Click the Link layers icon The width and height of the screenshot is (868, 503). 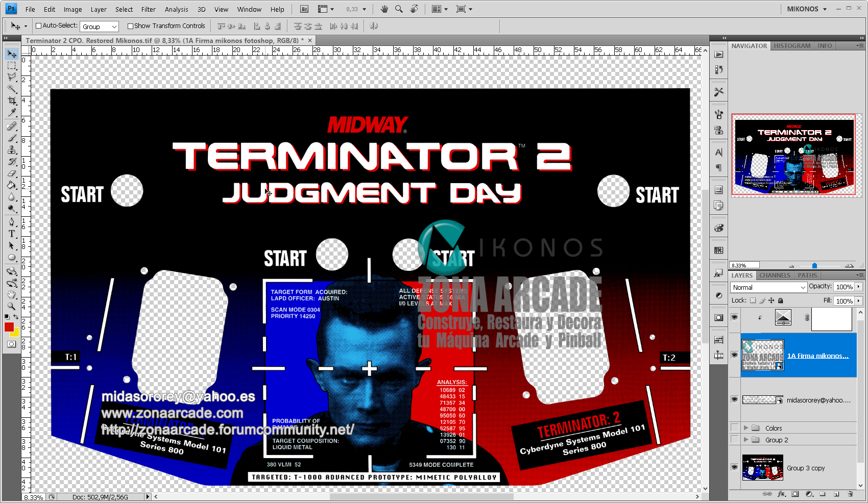[x=767, y=494]
